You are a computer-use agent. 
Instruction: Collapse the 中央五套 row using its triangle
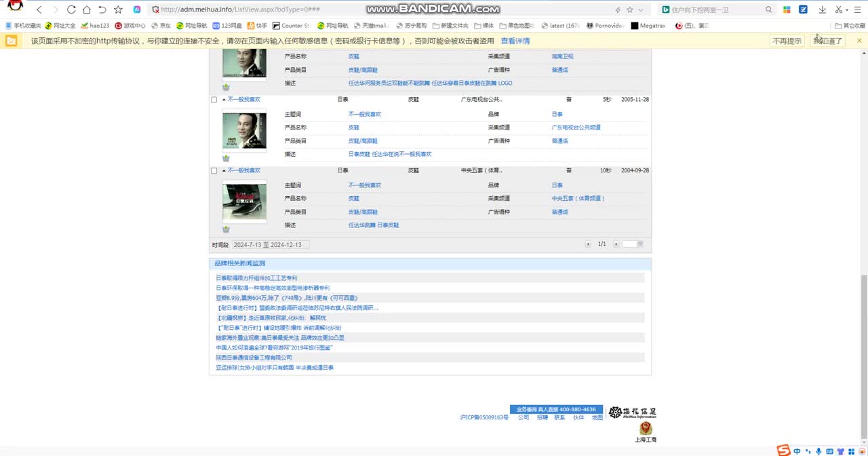click(224, 171)
